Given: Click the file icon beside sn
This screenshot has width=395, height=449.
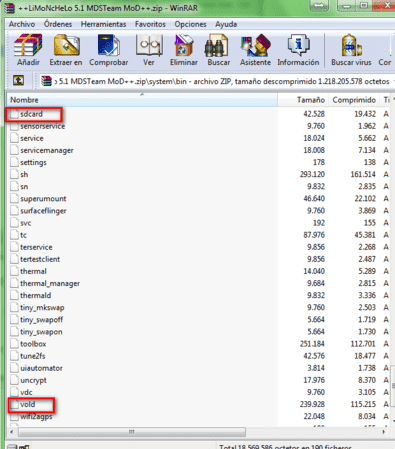Looking at the screenshot, I should pyautogui.click(x=14, y=187).
